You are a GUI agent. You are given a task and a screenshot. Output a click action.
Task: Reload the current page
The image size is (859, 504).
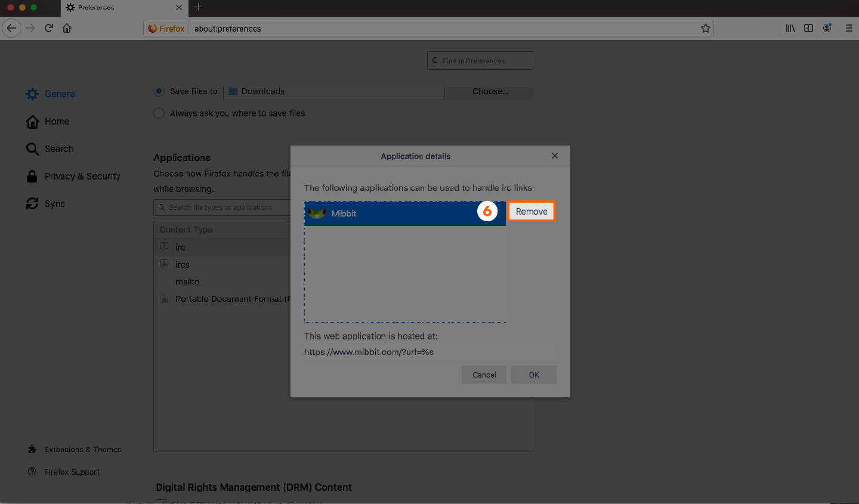[x=49, y=28]
